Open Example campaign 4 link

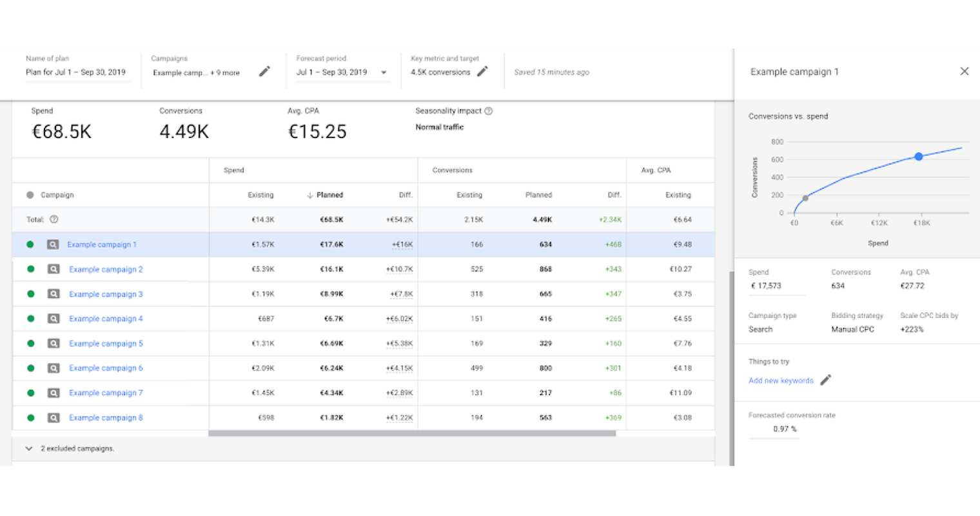coord(106,319)
